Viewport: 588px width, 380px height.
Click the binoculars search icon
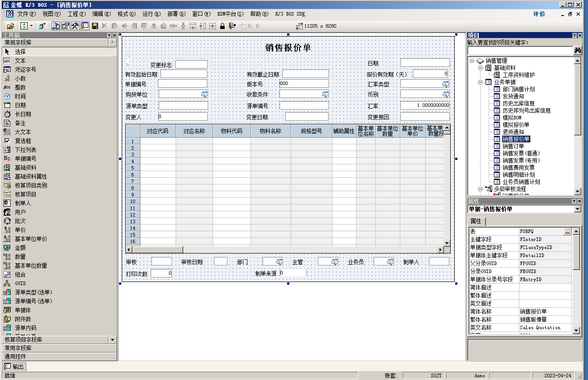tap(578, 51)
